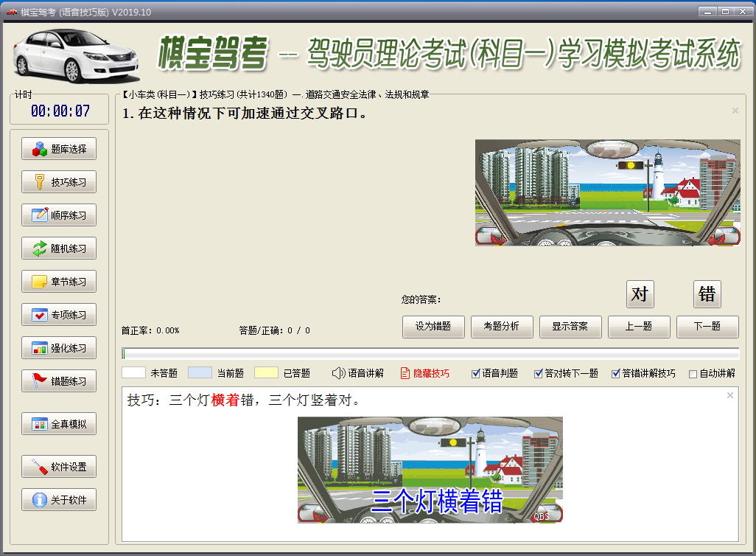The height and width of the screenshot is (556, 756).
Task: Click the checkmark icon on 专项练习
Action: [40, 315]
